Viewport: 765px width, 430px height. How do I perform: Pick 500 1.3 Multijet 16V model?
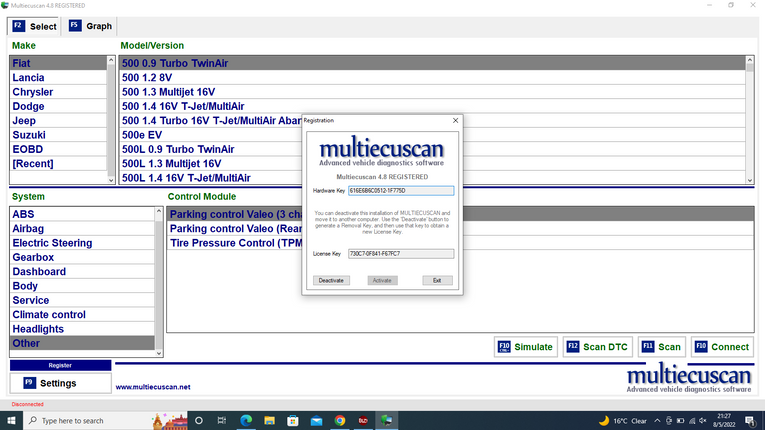(x=168, y=92)
